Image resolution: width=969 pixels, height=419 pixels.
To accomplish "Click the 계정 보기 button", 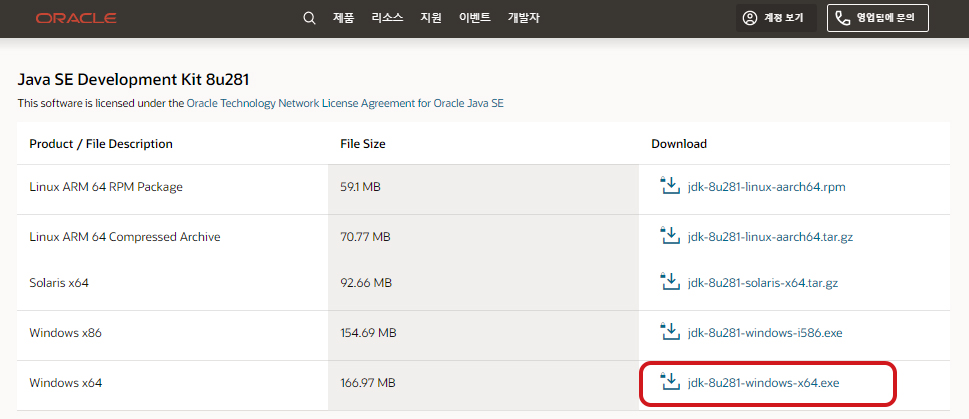I will tap(776, 18).
